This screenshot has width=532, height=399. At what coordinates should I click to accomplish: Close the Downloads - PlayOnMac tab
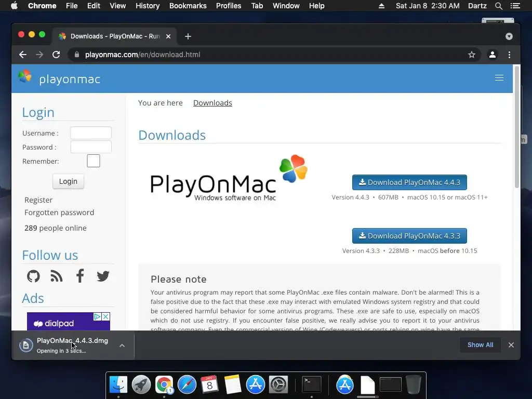click(168, 36)
